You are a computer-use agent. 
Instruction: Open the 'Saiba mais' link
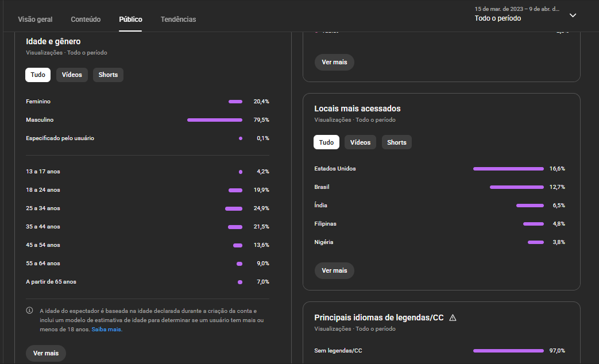tap(106, 330)
